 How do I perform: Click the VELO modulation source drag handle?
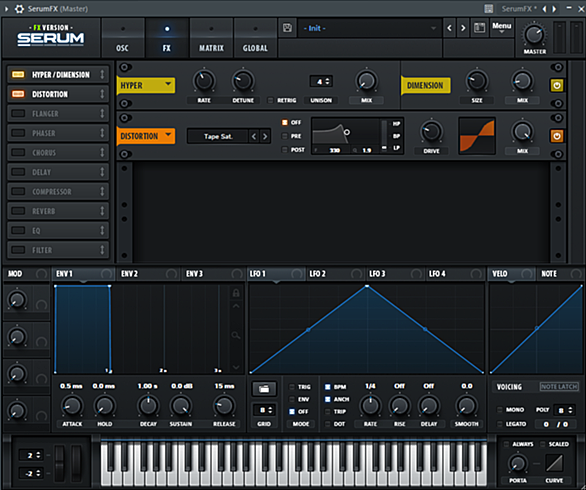pyautogui.click(x=527, y=274)
